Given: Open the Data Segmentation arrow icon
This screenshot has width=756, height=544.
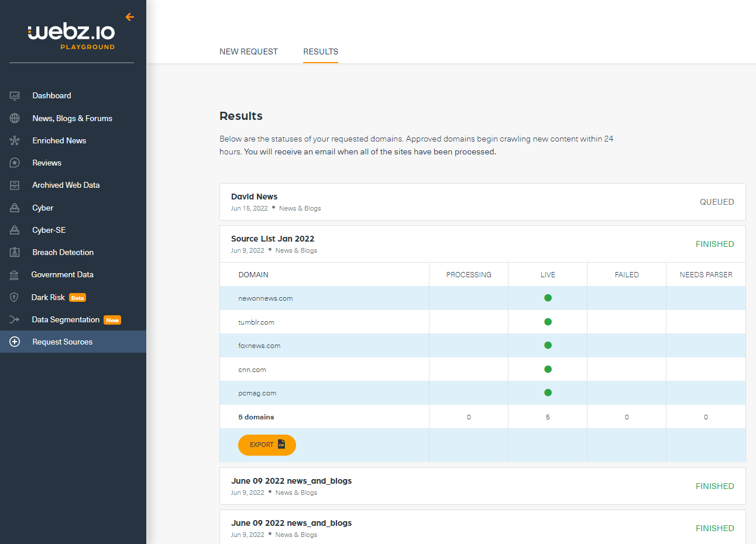Looking at the screenshot, I should [15, 319].
